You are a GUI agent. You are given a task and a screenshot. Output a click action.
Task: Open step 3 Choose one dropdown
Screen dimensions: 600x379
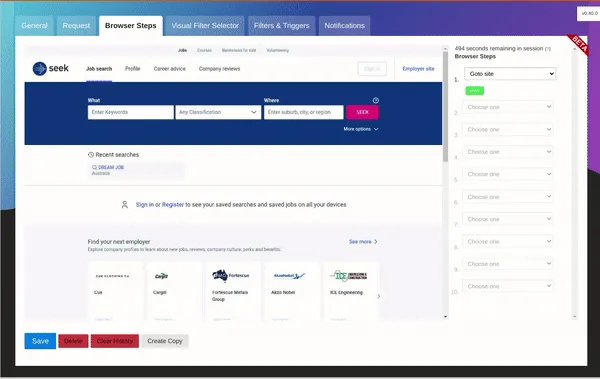[x=508, y=129]
